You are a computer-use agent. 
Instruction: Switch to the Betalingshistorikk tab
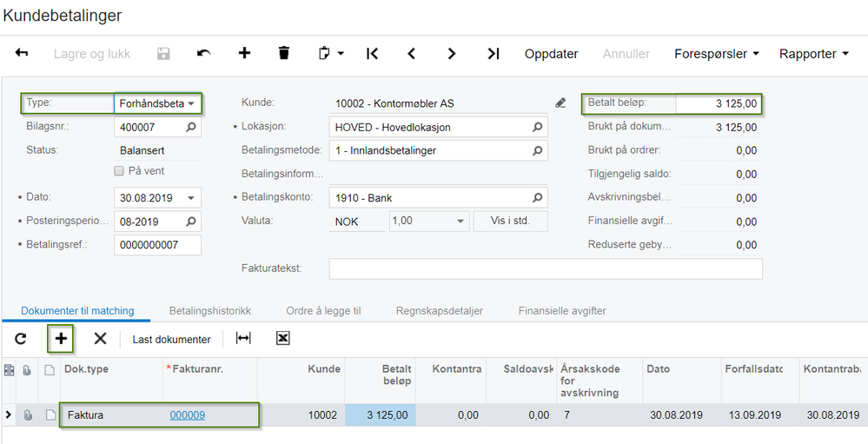pyautogui.click(x=210, y=311)
